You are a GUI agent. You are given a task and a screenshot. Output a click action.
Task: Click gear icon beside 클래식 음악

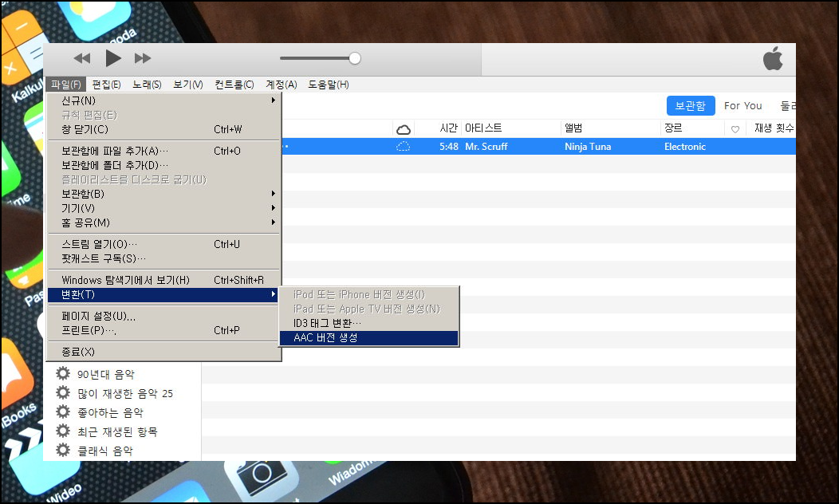63,450
